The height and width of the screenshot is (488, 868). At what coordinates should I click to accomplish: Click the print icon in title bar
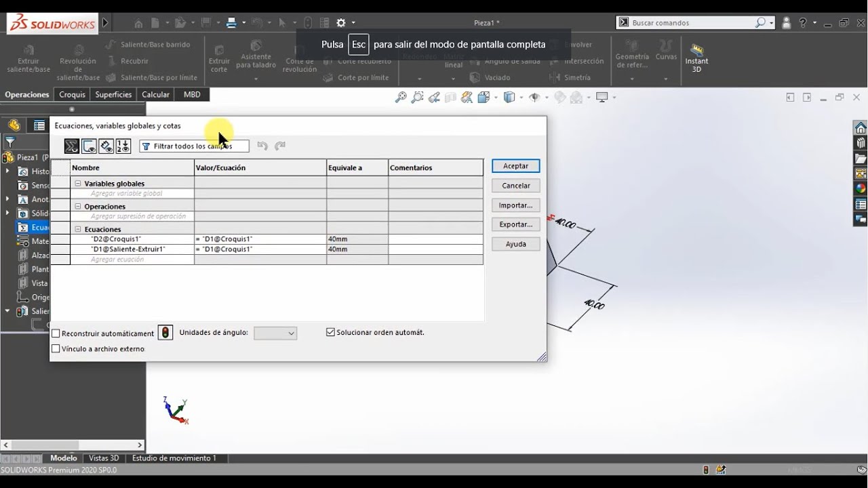(231, 23)
